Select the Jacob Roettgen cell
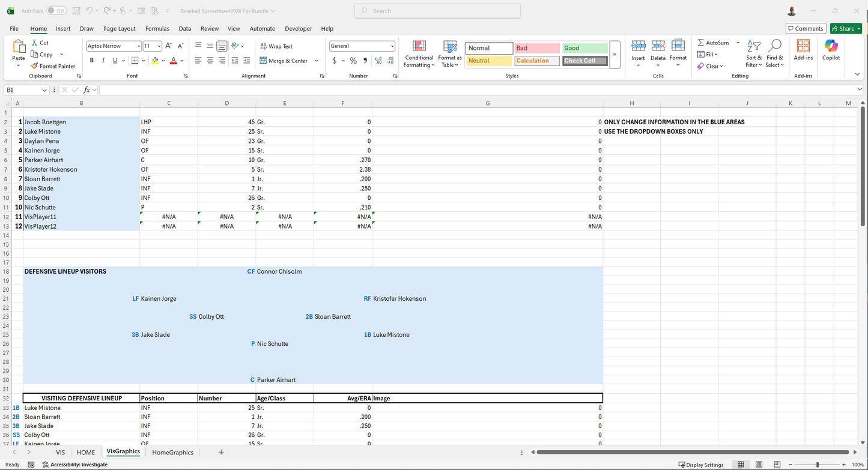The height and width of the screenshot is (470, 868). click(x=81, y=122)
